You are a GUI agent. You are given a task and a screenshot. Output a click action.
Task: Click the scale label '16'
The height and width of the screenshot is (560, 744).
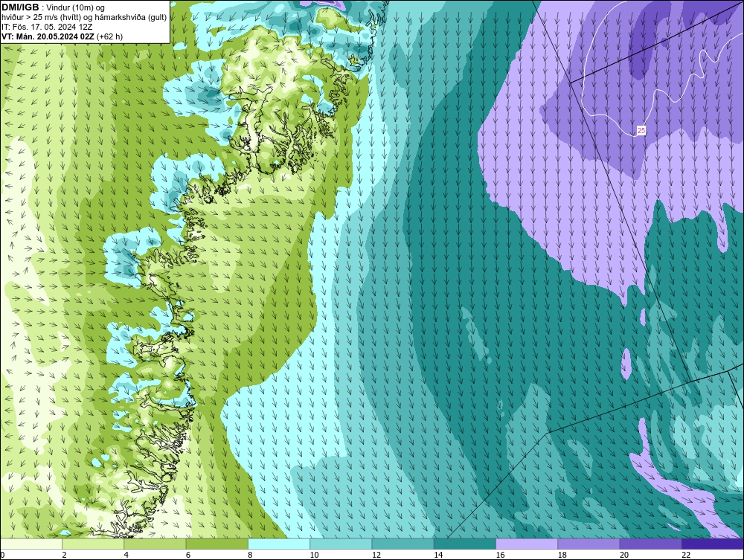(x=500, y=556)
